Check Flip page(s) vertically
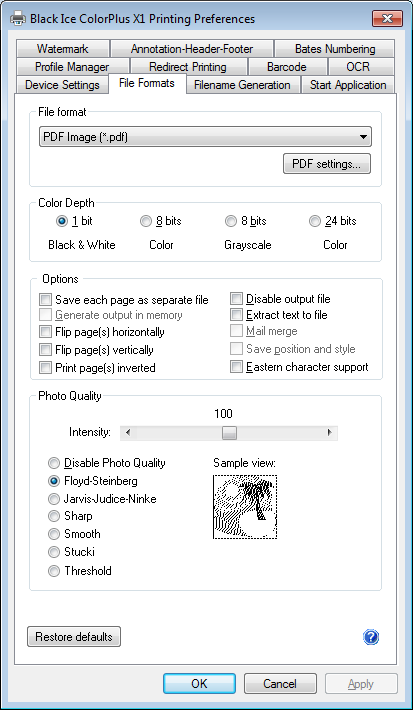This screenshot has width=413, height=710. [x=96, y=350]
